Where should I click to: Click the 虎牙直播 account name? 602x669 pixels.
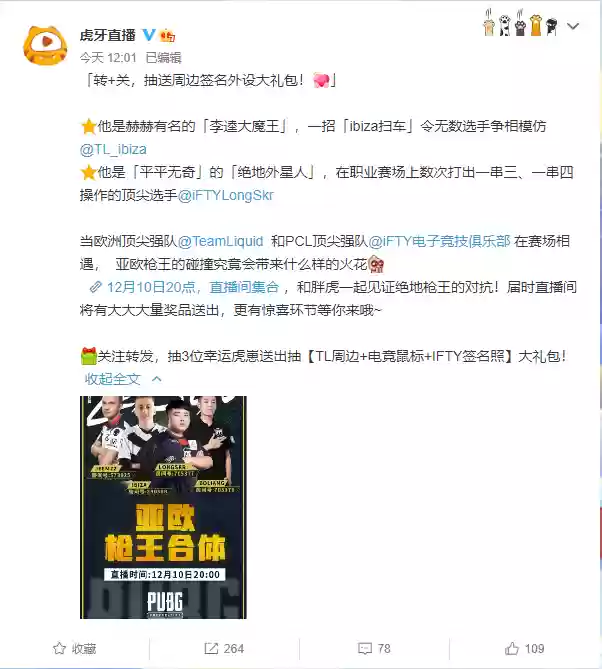(108, 35)
